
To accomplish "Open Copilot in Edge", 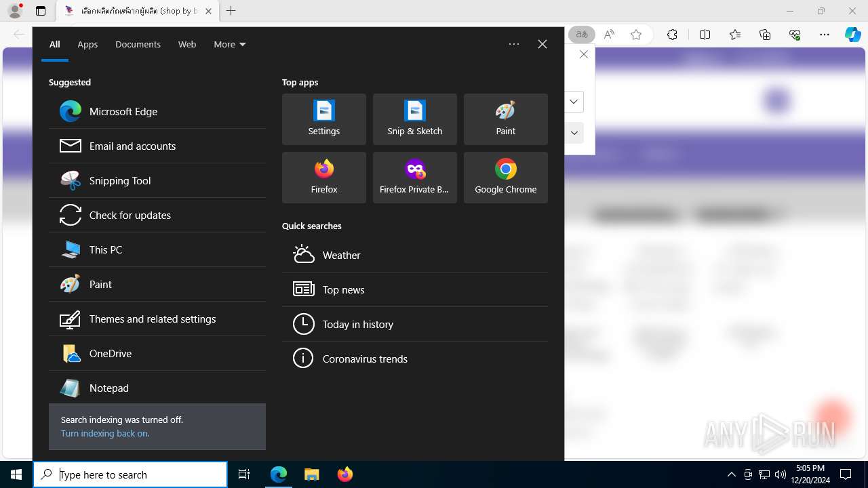I will 853,35.
